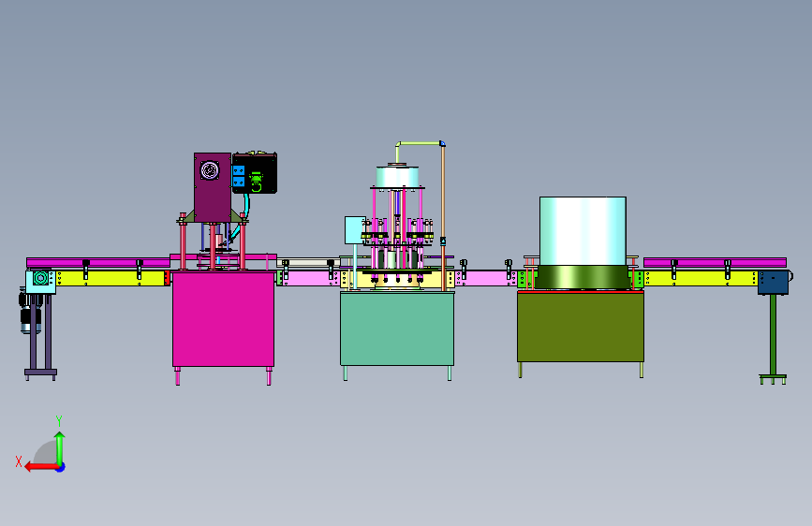Select the purple leg stand on the left
The image size is (812, 526).
(x=40, y=337)
